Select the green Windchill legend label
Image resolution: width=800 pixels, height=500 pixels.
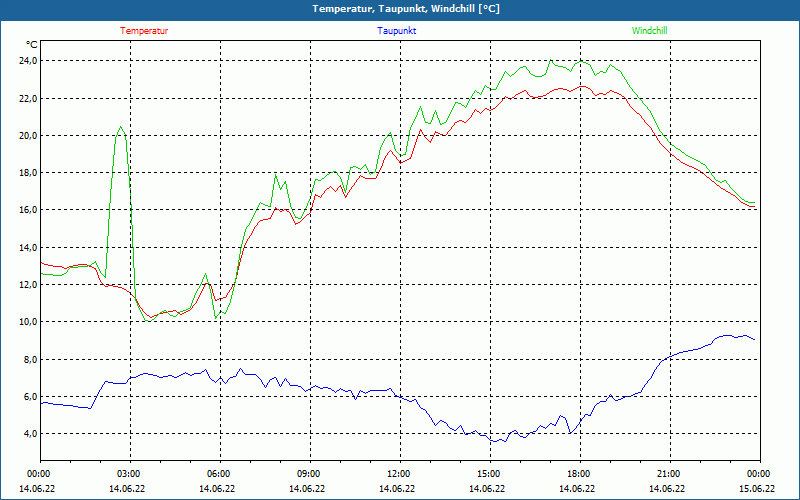(649, 30)
